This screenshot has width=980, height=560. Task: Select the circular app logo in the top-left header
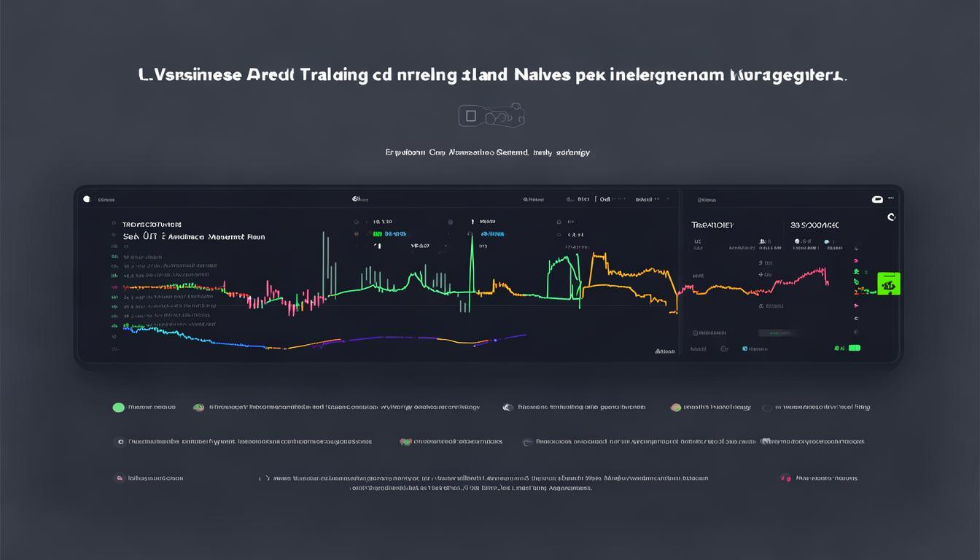(86, 198)
